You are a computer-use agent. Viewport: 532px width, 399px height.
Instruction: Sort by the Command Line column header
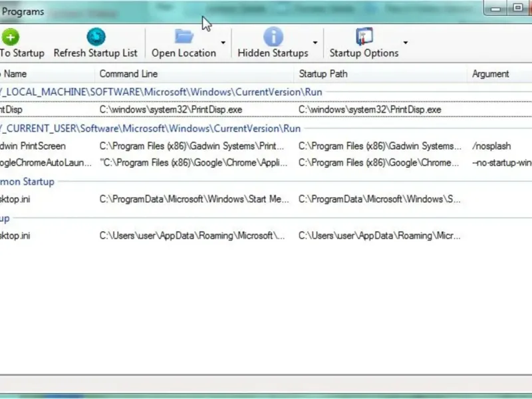pyautogui.click(x=128, y=74)
